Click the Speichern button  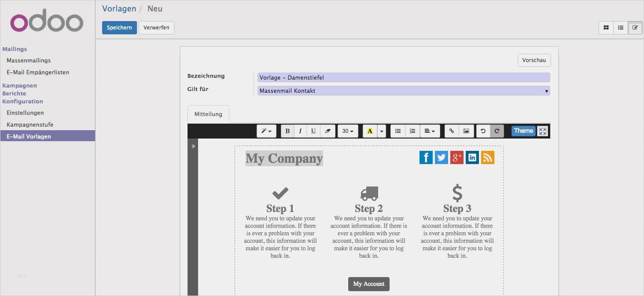pos(119,28)
